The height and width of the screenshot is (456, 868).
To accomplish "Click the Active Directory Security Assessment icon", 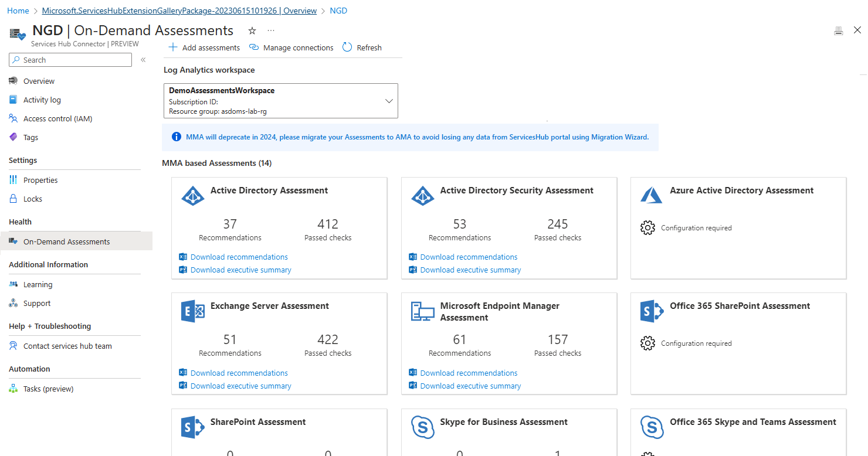I will 423,196.
